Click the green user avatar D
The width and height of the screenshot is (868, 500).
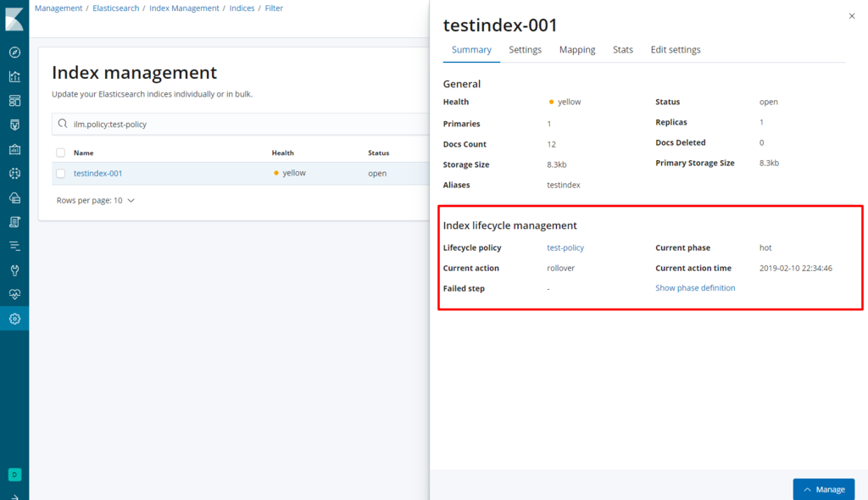(x=15, y=475)
